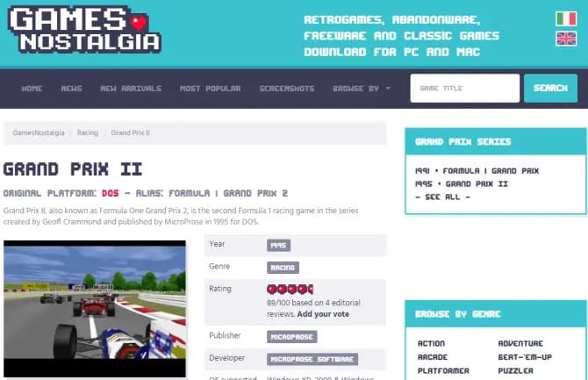
Task: Click the Browse By dropdown arrow
Action: (388, 89)
